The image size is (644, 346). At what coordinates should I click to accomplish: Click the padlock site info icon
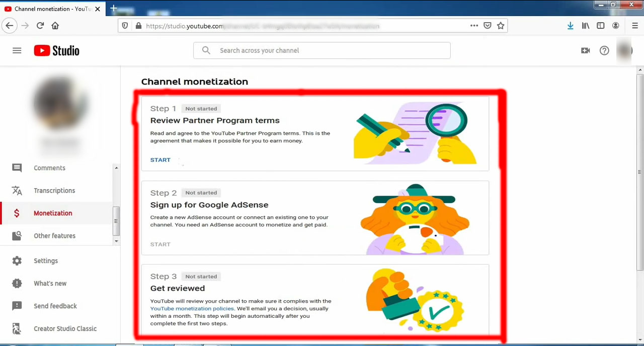(138, 26)
